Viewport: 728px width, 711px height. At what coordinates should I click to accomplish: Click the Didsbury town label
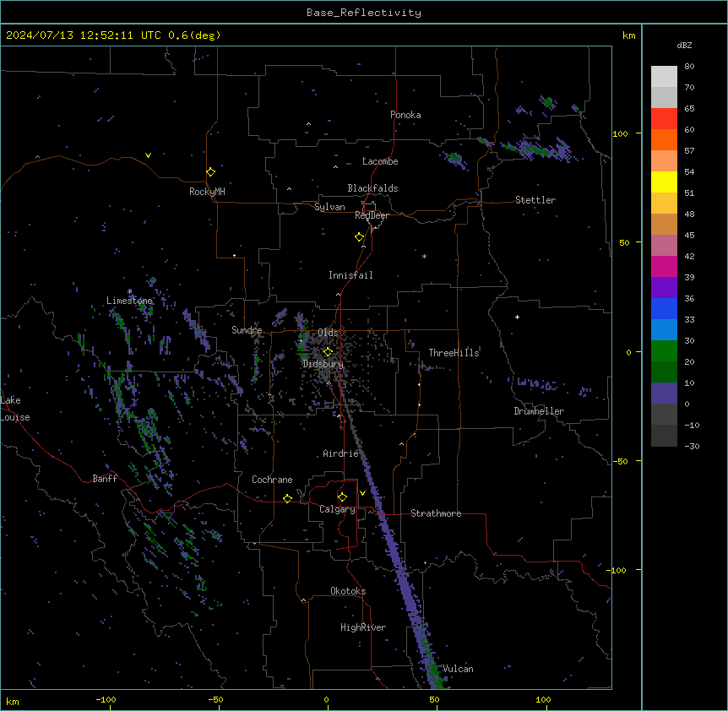pyautogui.click(x=323, y=364)
